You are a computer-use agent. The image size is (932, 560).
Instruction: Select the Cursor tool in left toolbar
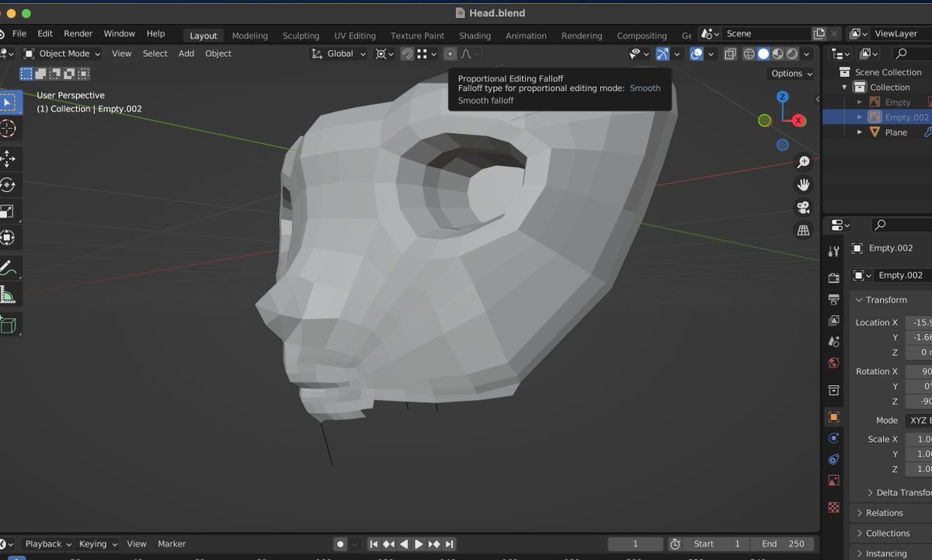[8, 129]
